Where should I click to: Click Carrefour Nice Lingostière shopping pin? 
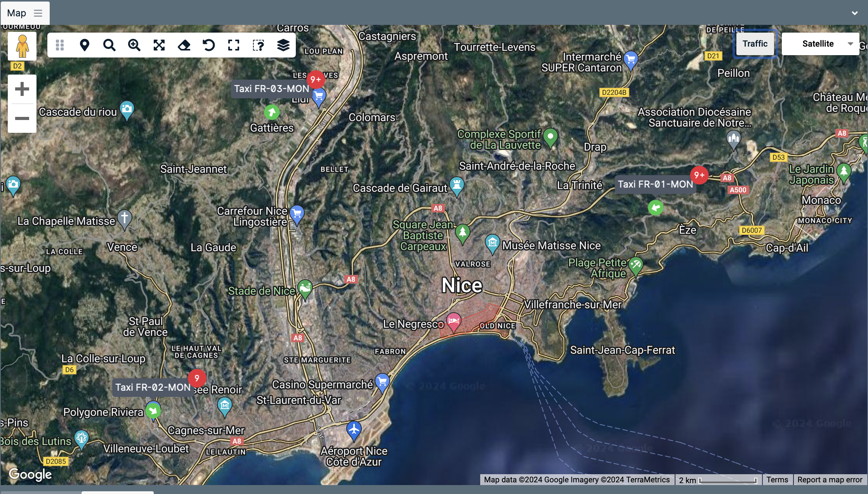[x=297, y=215]
